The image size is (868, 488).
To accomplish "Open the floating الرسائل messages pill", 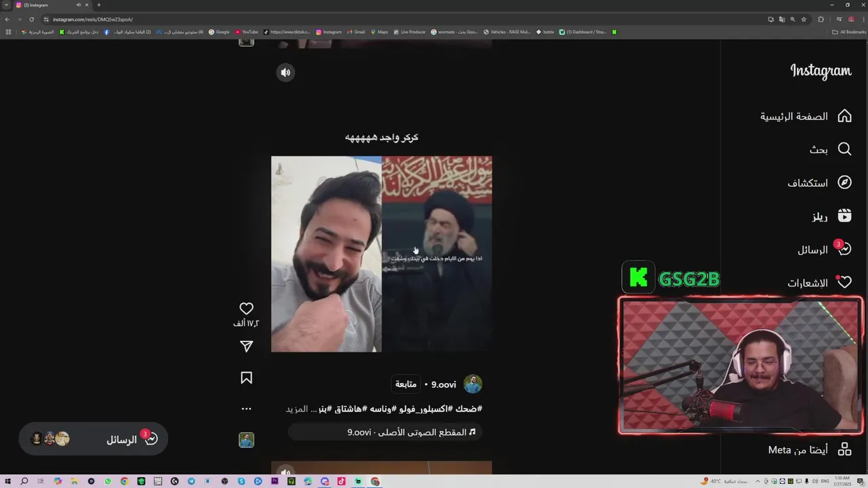I will coord(93,439).
